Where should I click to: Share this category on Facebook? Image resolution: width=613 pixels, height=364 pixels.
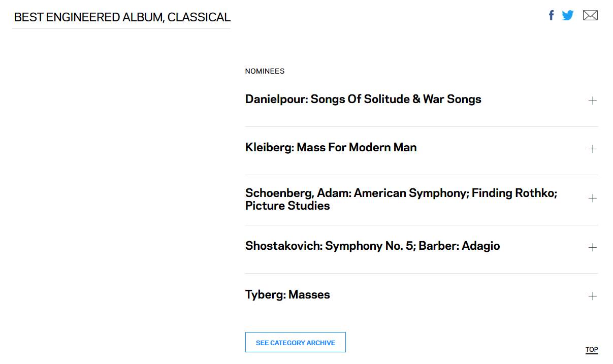point(551,15)
